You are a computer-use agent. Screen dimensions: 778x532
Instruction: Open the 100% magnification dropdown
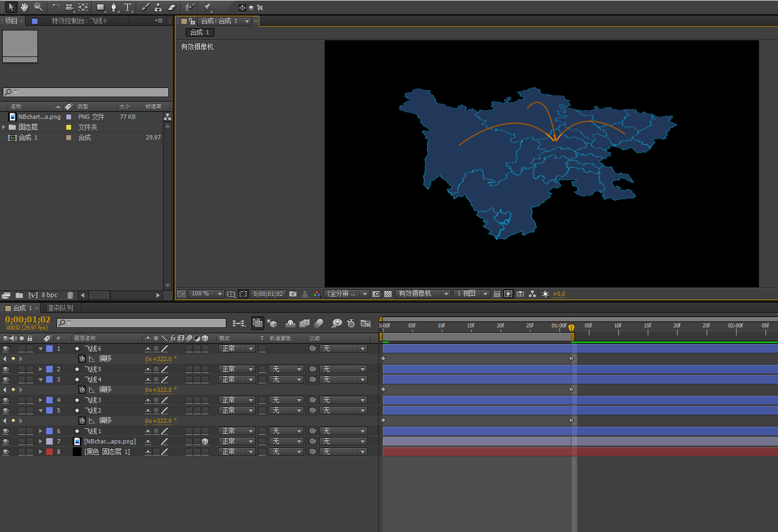[x=219, y=294]
